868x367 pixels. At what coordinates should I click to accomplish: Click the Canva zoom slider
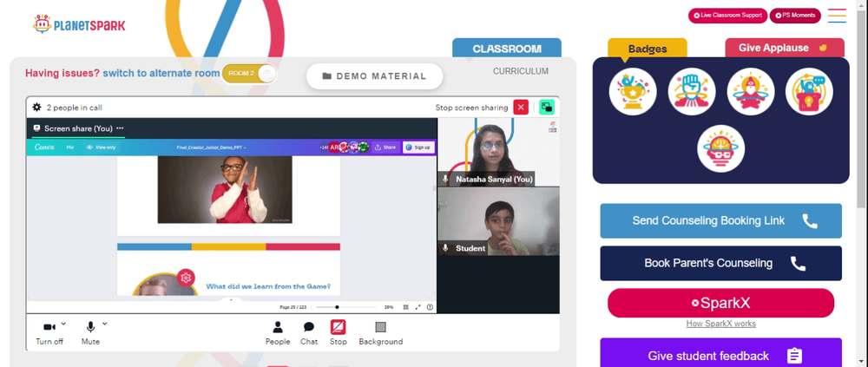click(x=346, y=307)
